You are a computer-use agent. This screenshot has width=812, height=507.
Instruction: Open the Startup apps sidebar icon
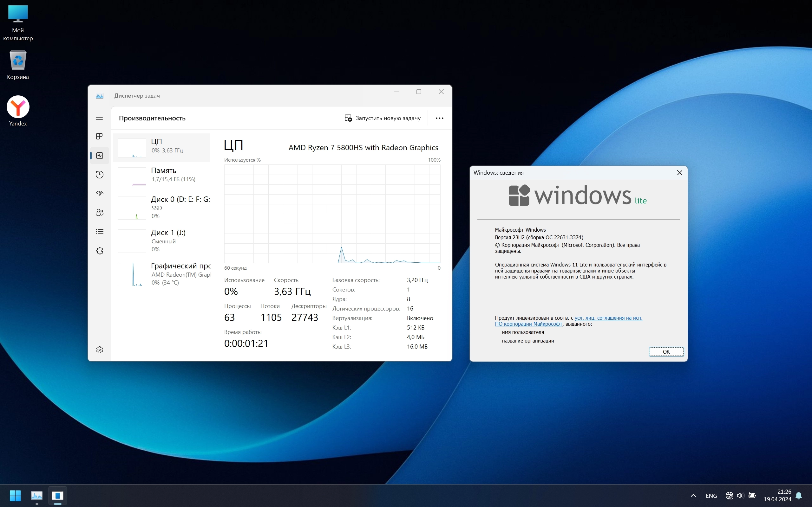point(99,194)
